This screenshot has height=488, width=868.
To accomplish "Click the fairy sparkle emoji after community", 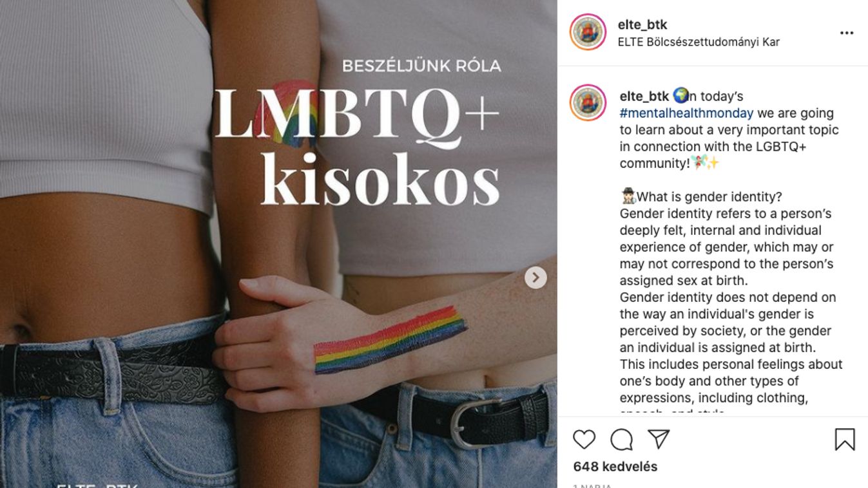I will click(x=705, y=163).
